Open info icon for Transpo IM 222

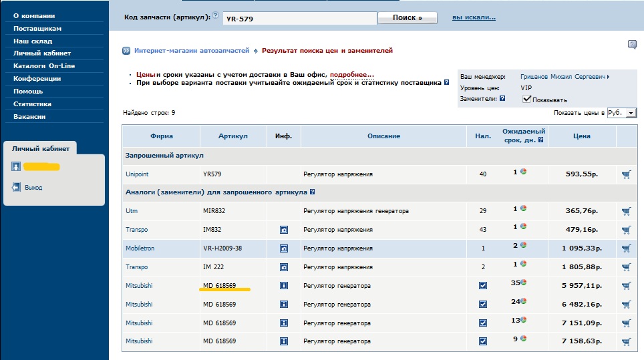click(283, 267)
